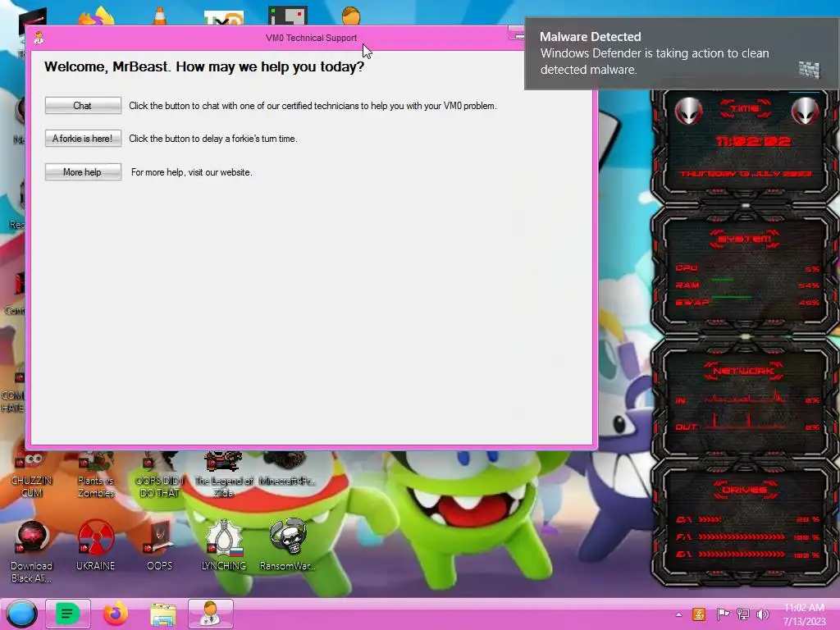Click the SWAP usage row in System widget

[747, 302]
